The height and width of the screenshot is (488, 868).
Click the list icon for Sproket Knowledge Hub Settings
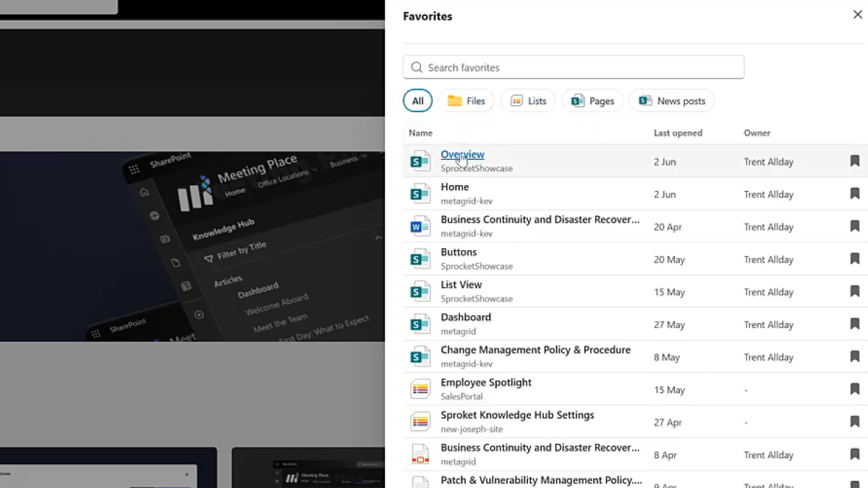coord(420,421)
